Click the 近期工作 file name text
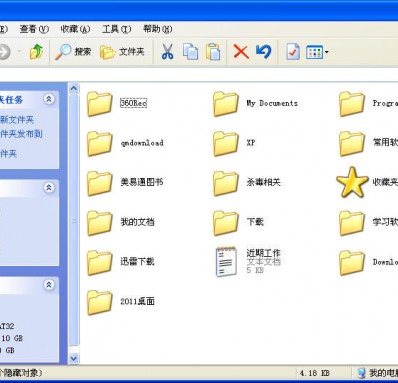398x383 pixels. (263, 253)
